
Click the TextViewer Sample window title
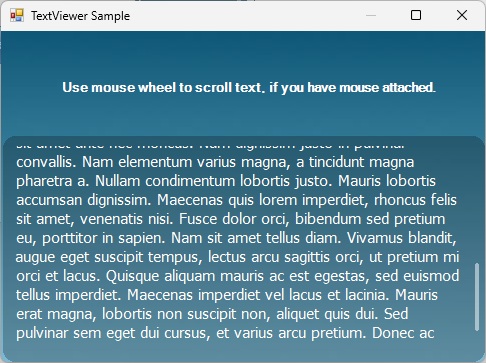[80, 16]
